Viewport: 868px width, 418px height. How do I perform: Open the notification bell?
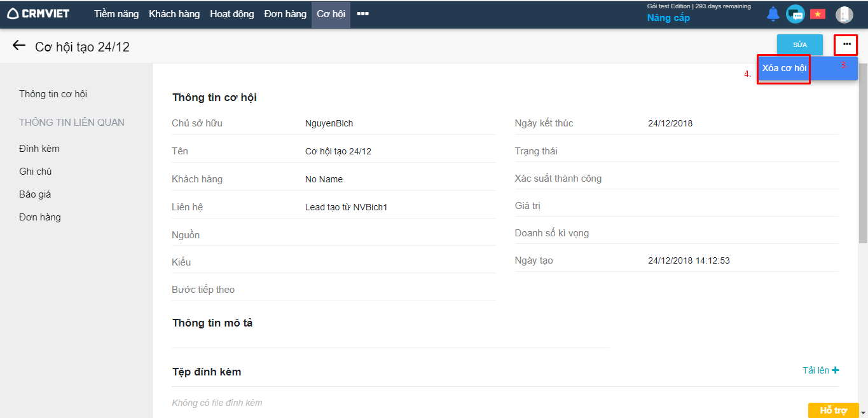(x=773, y=14)
